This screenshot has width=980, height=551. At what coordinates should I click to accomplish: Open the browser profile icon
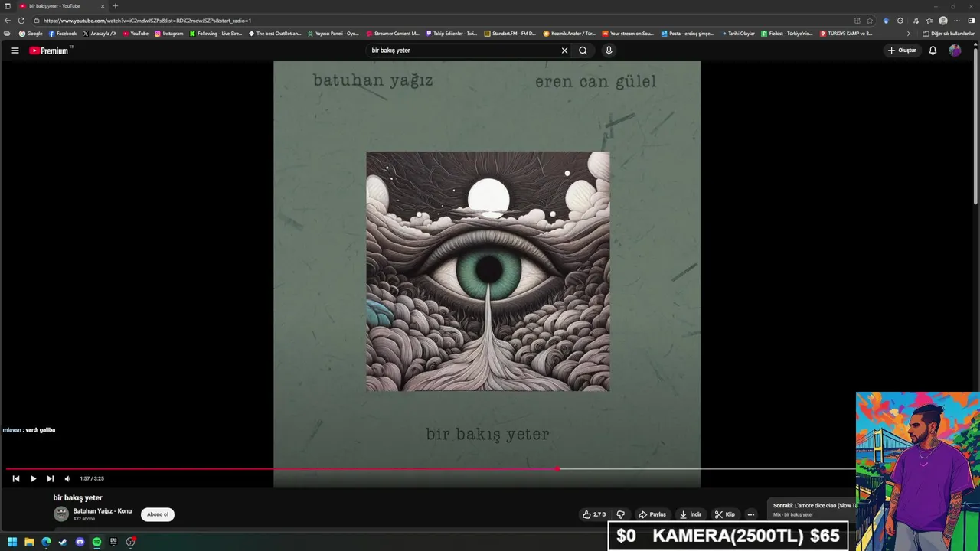(x=943, y=21)
